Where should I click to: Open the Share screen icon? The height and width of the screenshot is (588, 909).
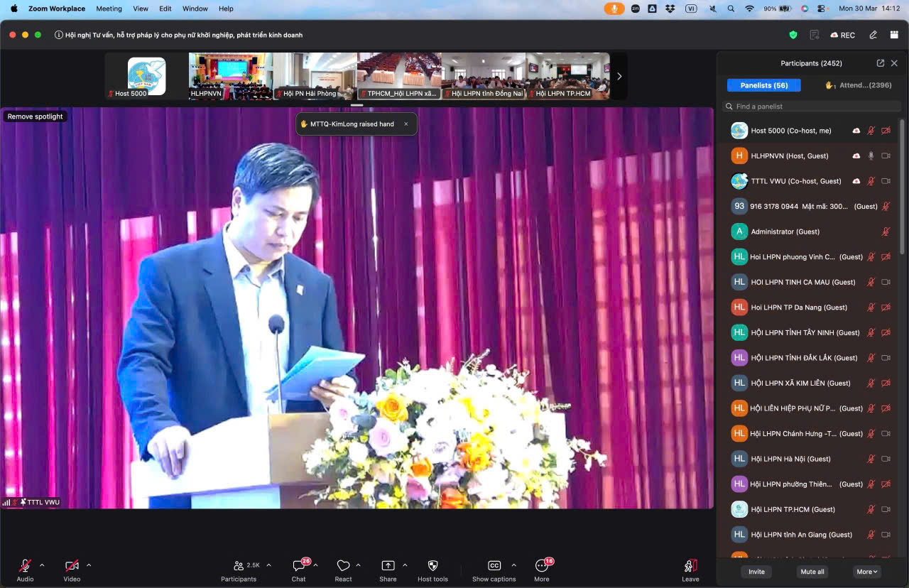388,566
